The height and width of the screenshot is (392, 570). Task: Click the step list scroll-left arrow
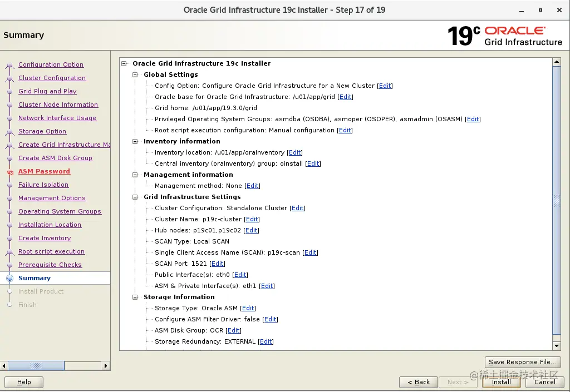4,366
